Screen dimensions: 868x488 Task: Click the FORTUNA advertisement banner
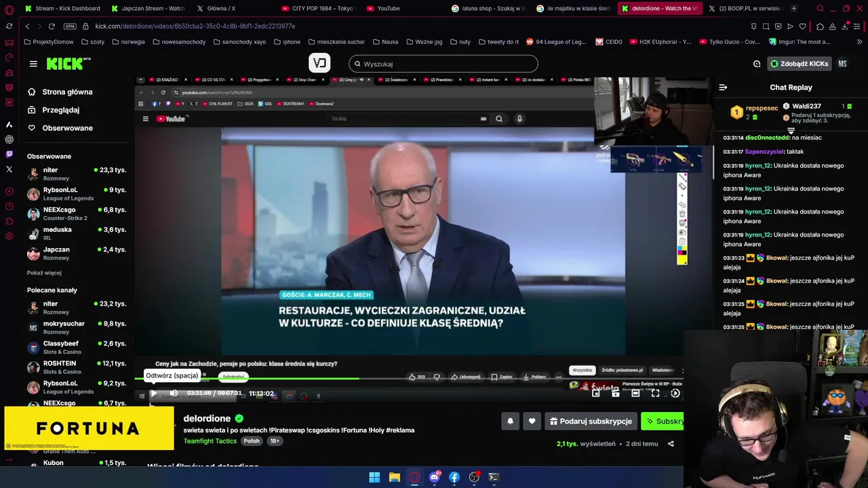click(x=89, y=428)
